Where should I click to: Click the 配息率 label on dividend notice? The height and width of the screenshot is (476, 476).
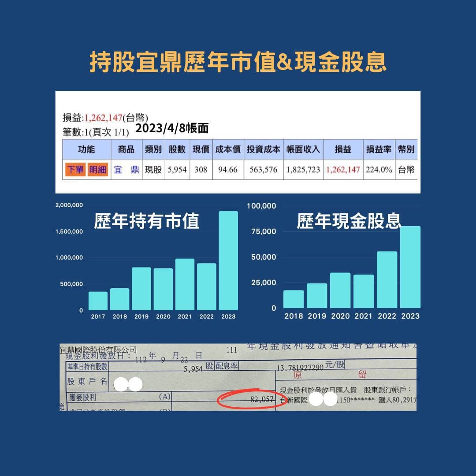[227, 365]
